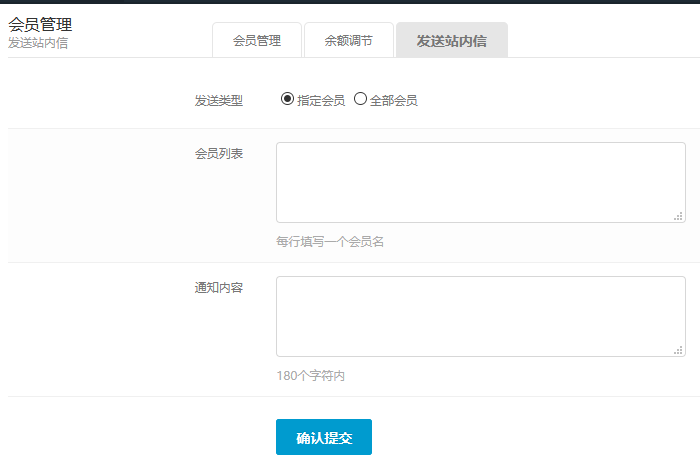The width and height of the screenshot is (700, 468).
Task: Click the 每行填写一个会员名 hint text
Action: pos(330,242)
